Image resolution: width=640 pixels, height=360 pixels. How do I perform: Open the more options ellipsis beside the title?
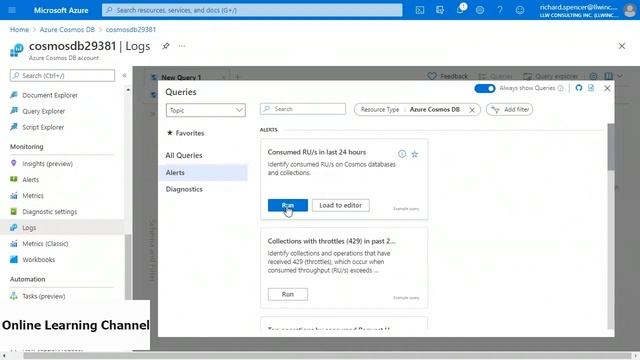click(x=182, y=46)
